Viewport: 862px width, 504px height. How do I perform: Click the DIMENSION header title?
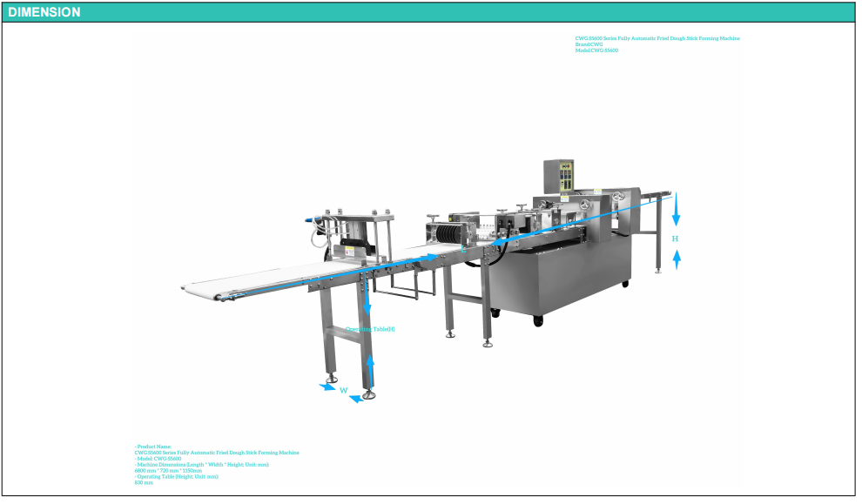coord(44,12)
